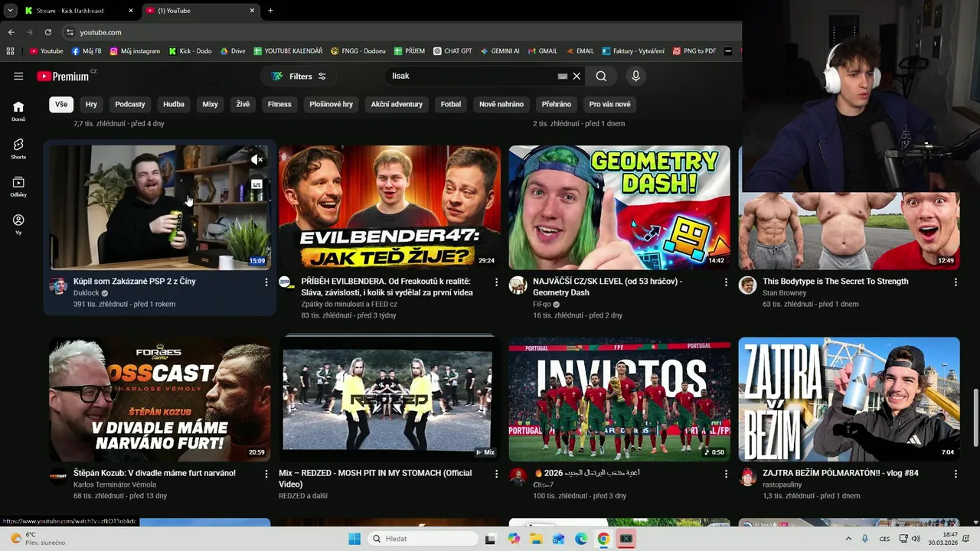The image size is (980, 551).
Task: Open options for Štěpán Kozub video
Action: pyautogui.click(x=266, y=474)
